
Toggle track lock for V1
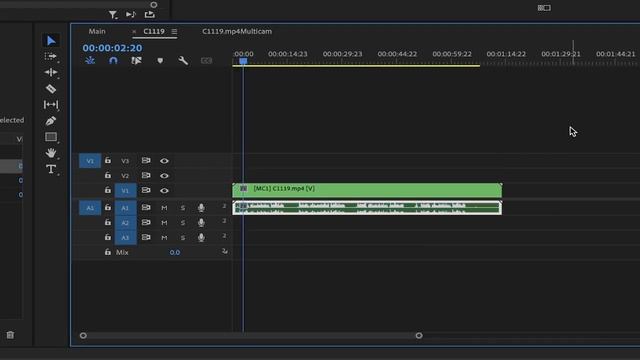click(x=108, y=190)
